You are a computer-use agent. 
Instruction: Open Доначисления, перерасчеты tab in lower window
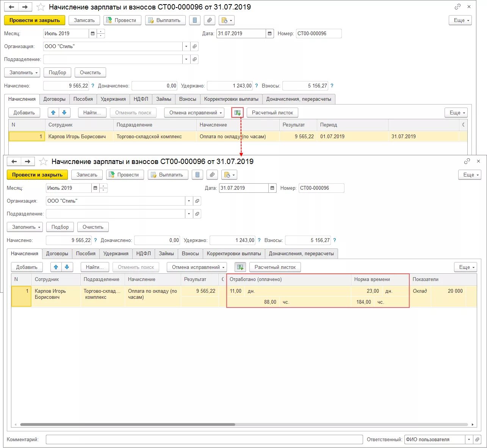click(301, 253)
